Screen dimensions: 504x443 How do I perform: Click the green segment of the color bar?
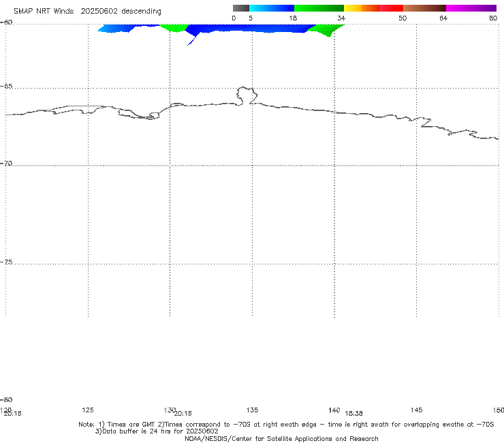click(x=319, y=8)
